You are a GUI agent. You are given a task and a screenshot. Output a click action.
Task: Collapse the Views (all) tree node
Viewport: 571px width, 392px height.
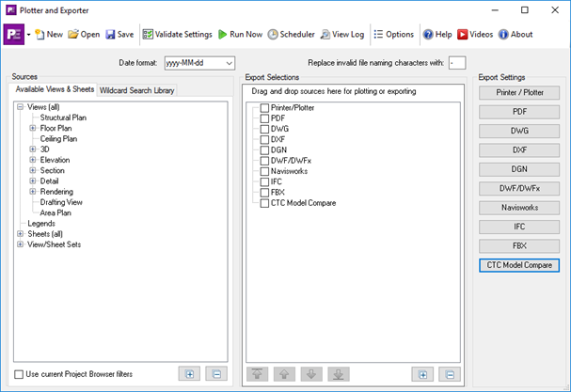pos(21,106)
